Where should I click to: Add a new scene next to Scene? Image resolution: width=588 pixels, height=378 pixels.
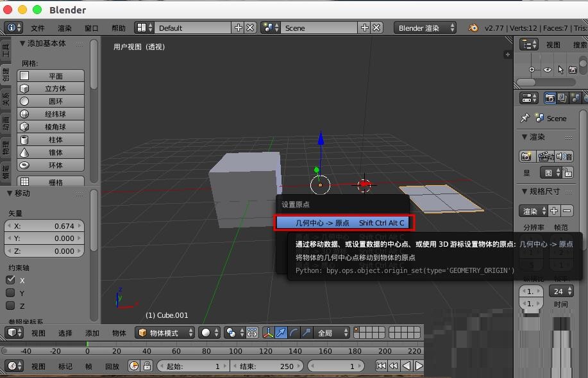point(364,28)
